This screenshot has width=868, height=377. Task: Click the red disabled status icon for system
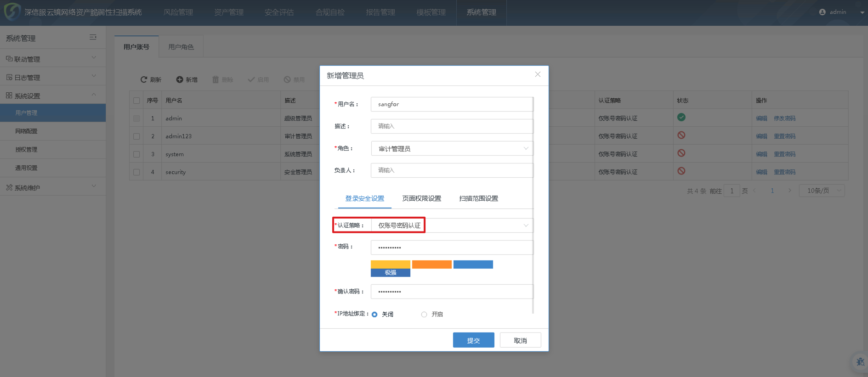[681, 153]
